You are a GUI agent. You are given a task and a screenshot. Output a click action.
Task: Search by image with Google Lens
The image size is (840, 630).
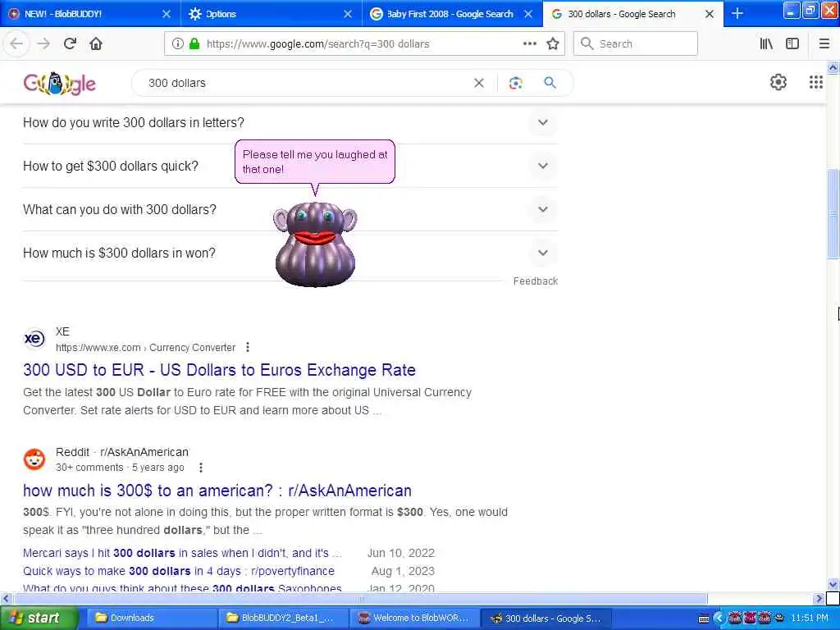pyautogui.click(x=515, y=83)
